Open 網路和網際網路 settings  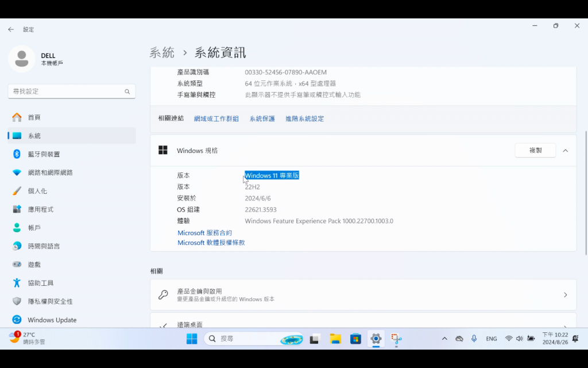(x=72, y=172)
